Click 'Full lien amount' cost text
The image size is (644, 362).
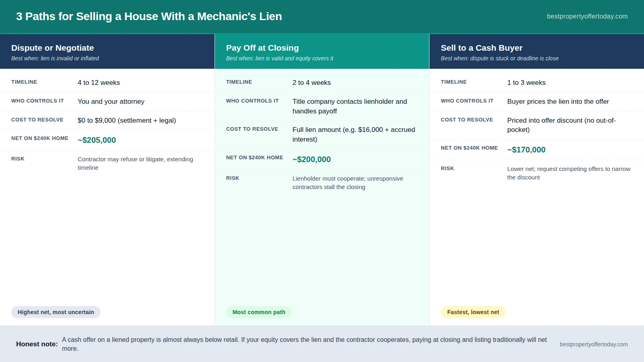click(x=354, y=134)
